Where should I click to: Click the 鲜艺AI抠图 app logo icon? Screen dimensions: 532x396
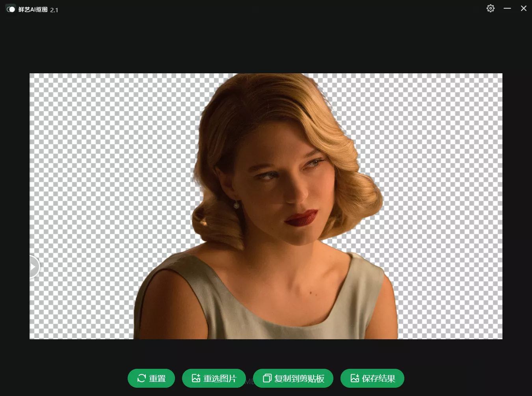pyautogui.click(x=11, y=9)
